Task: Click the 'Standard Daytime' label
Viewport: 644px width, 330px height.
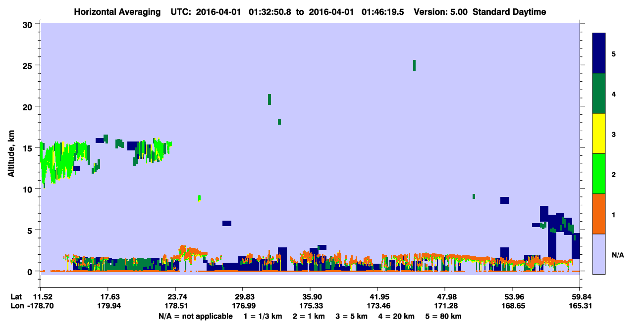Action: click(x=509, y=12)
